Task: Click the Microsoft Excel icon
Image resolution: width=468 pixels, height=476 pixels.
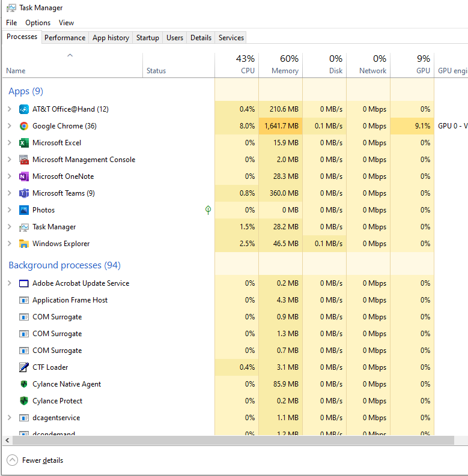Action: click(23, 143)
